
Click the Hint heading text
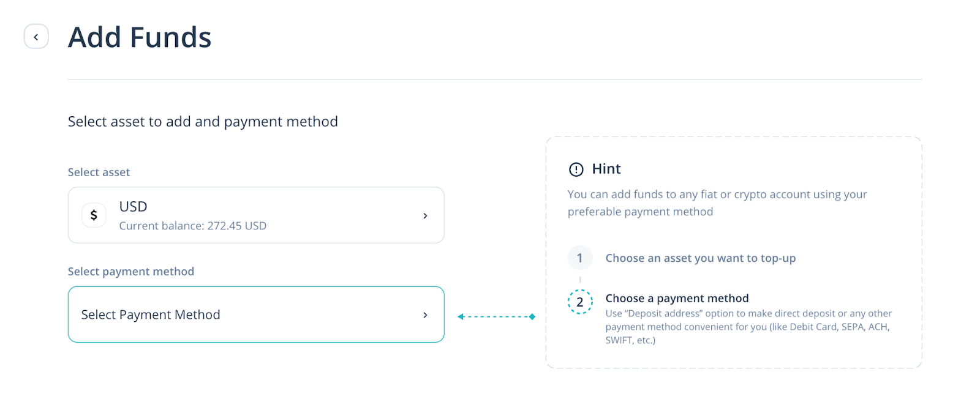[x=606, y=169]
